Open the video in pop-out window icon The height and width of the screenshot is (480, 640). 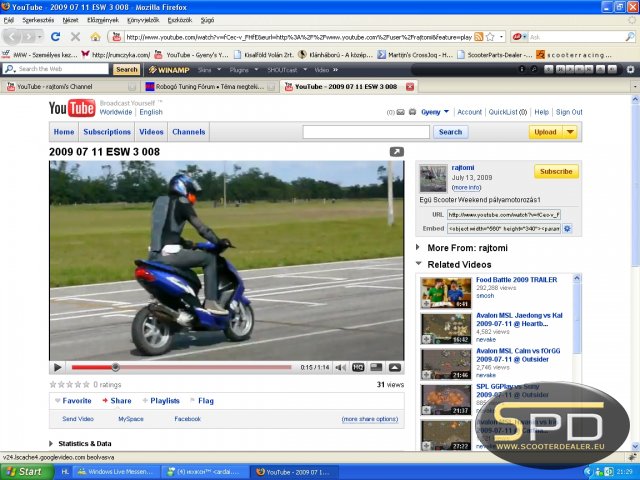tap(397, 152)
